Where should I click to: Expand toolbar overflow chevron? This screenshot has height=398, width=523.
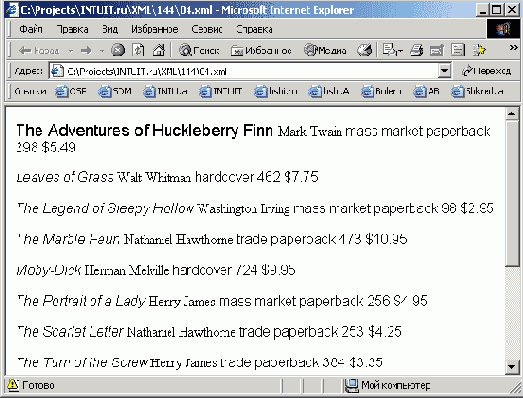[x=513, y=48]
